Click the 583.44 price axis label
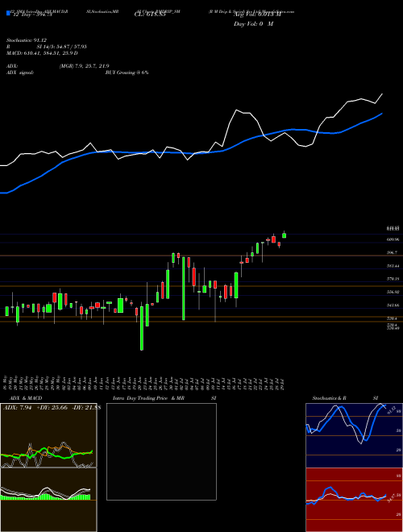Screen dimensions: 403x532 [393, 266]
